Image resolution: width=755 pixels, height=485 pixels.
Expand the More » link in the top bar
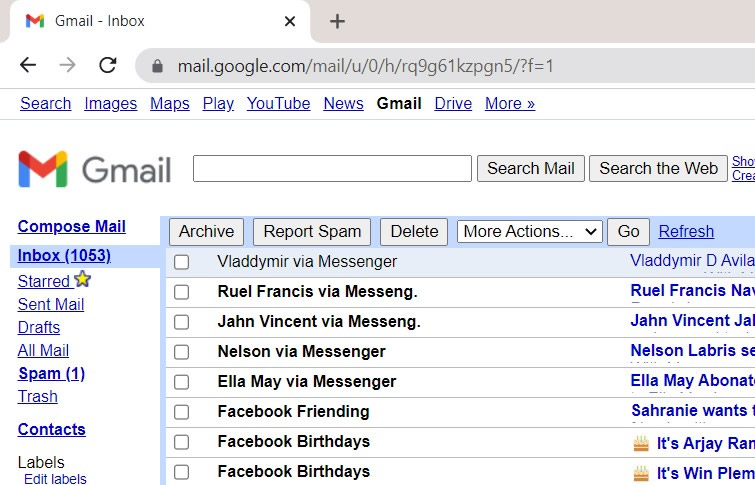point(510,104)
